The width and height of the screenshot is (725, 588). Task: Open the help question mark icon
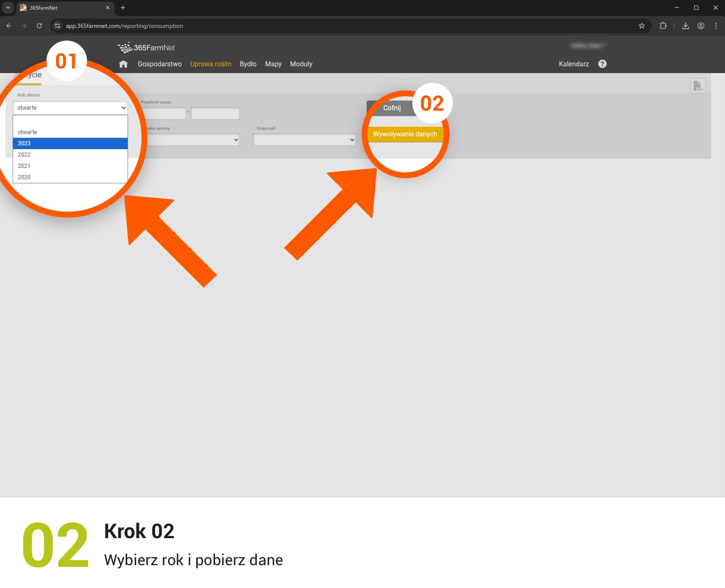pos(602,64)
